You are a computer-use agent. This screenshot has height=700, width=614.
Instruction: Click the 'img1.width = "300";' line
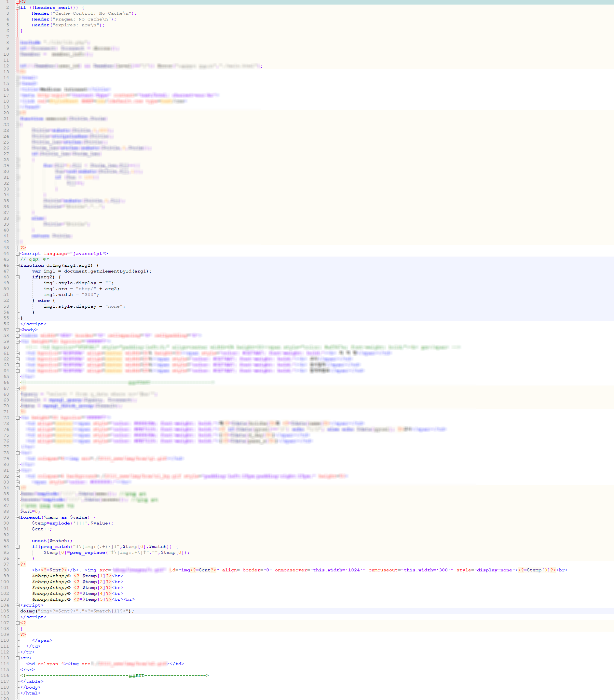(x=71, y=295)
